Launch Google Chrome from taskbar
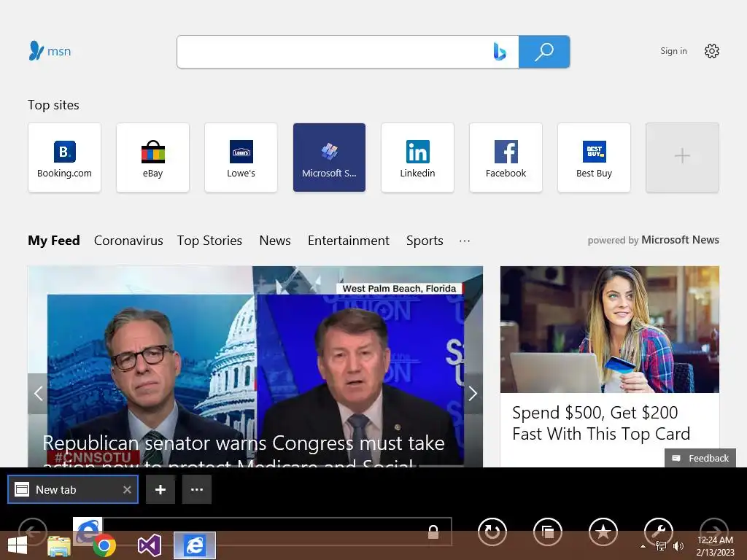The image size is (747, 560). [x=104, y=545]
